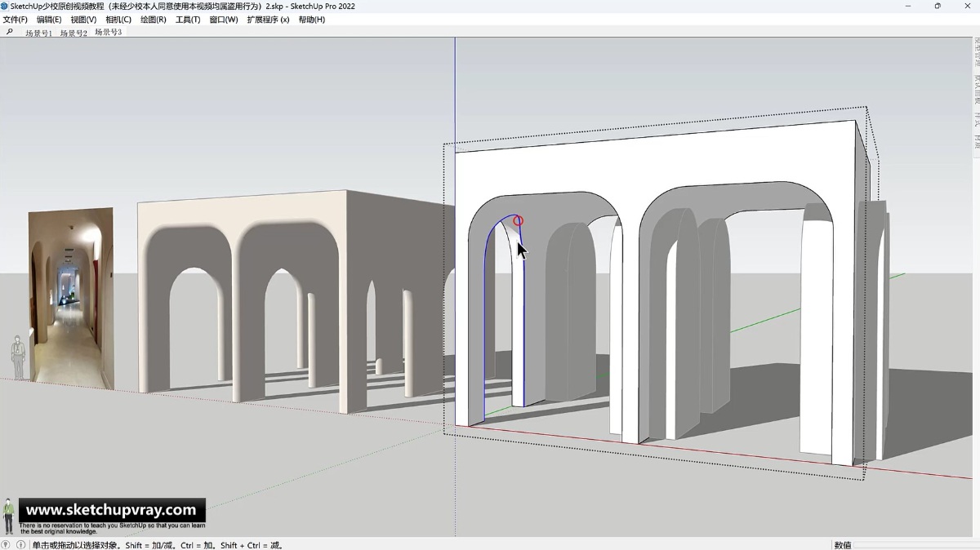Open the collapsed 默认面板 tray tab
Screen dimensions: 980x550
click(x=977, y=91)
